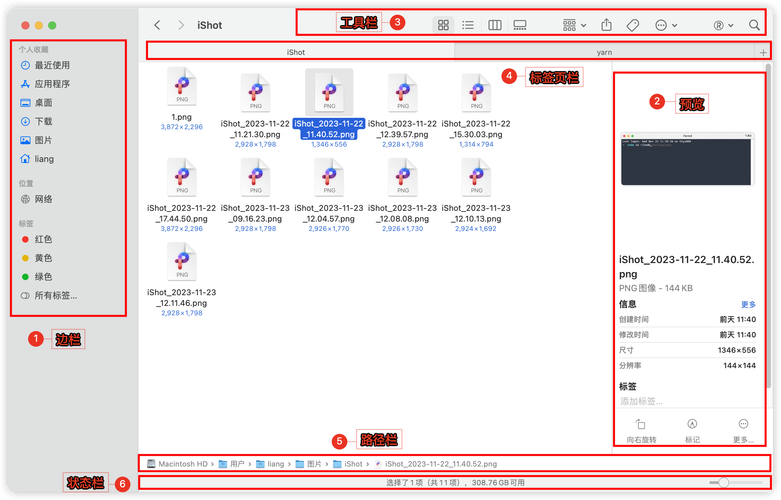Click the 标记 markup icon in preview
The height and width of the screenshot is (500, 781).
692,425
